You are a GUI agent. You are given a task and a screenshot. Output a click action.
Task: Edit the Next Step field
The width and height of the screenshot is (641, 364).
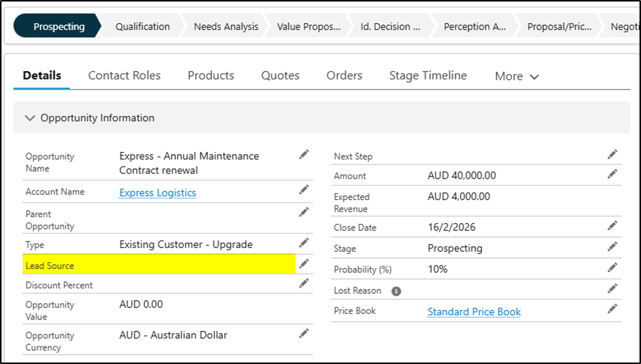612,154
